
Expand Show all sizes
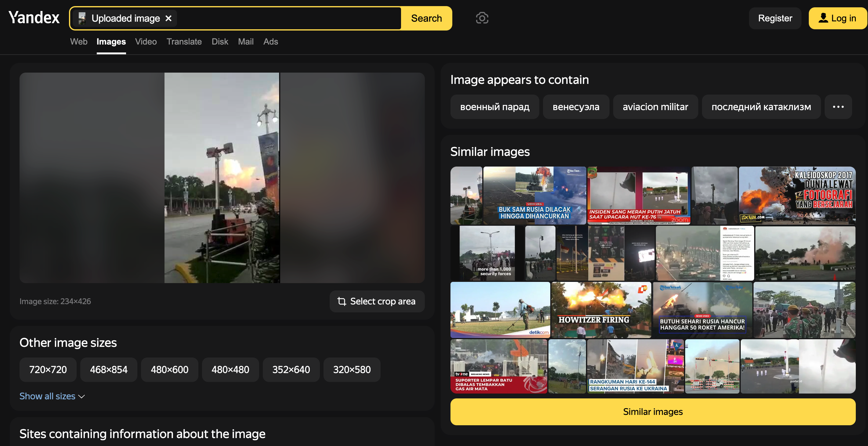coord(52,396)
